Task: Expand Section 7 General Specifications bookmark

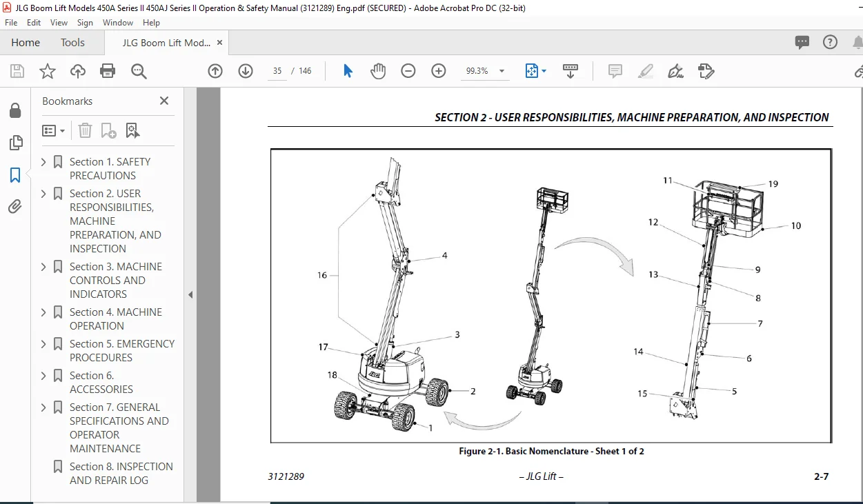Action: pyautogui.click(x=44, y=407)
